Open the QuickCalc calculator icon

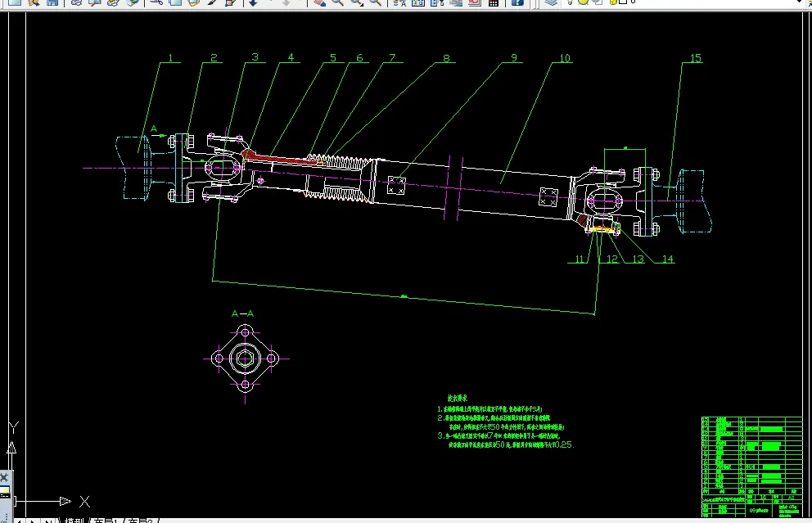pyautogui.click(x=494, y=2)
